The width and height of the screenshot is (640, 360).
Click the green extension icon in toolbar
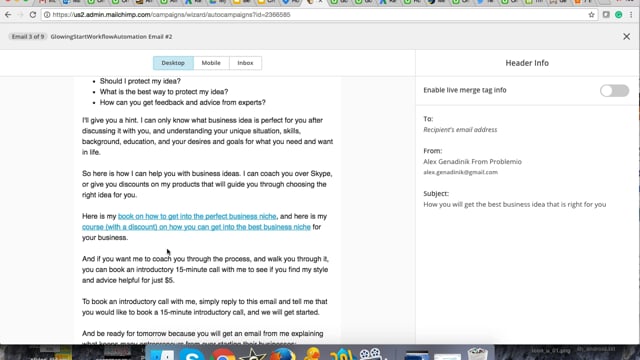619,15
